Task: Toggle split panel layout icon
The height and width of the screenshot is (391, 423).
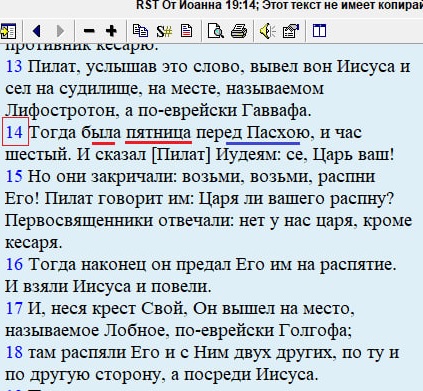Action: pos(319,31)
